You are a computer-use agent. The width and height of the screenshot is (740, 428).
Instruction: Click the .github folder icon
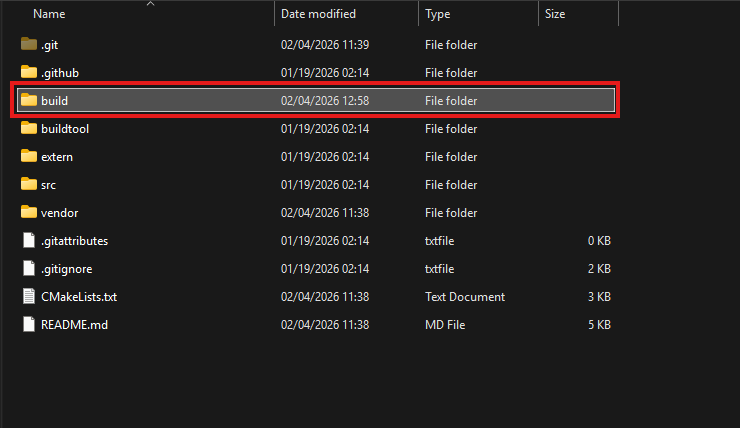click(28, 73)
